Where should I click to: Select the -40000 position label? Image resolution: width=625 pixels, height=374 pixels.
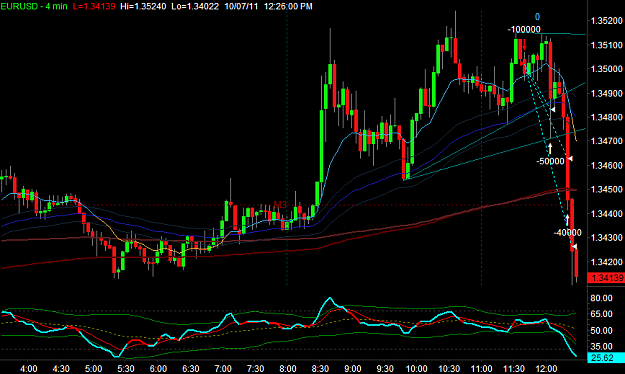568,232
